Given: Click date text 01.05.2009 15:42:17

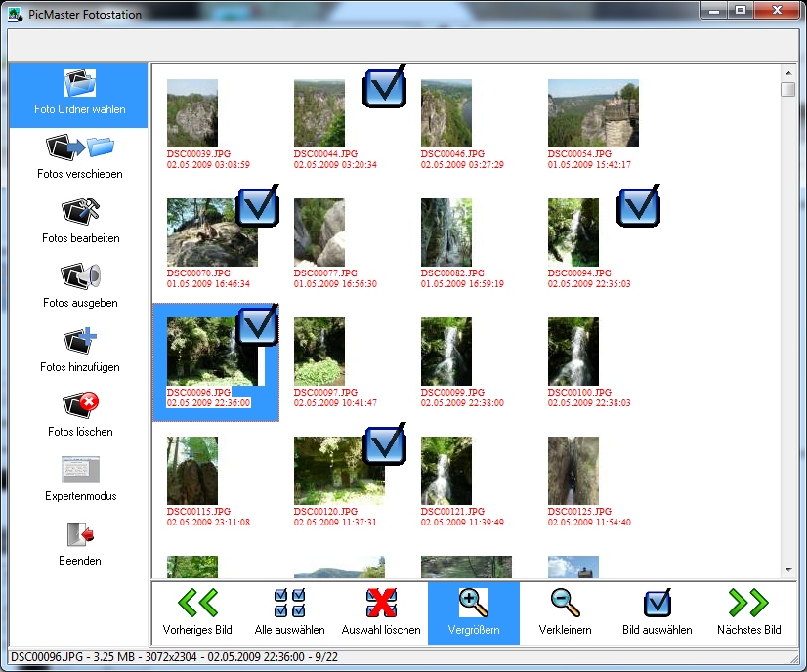Looking at the screenshot, I should 589,165.
